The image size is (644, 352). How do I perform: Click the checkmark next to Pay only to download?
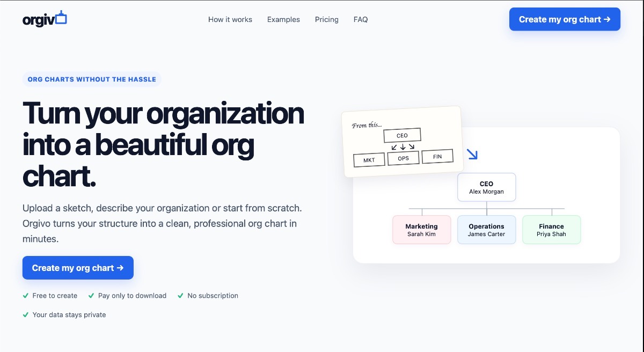(91, 296)
